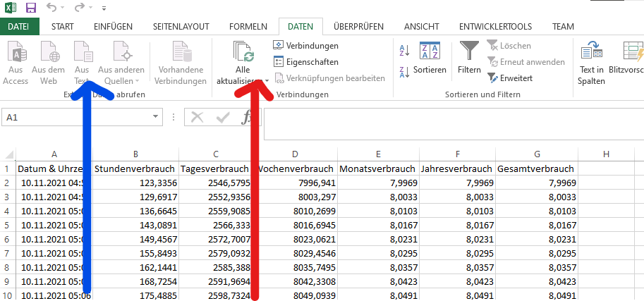This screenshot has height=301, width=644.
Task: Open the Redo history dropdown arrow
Action: (91, 8)
